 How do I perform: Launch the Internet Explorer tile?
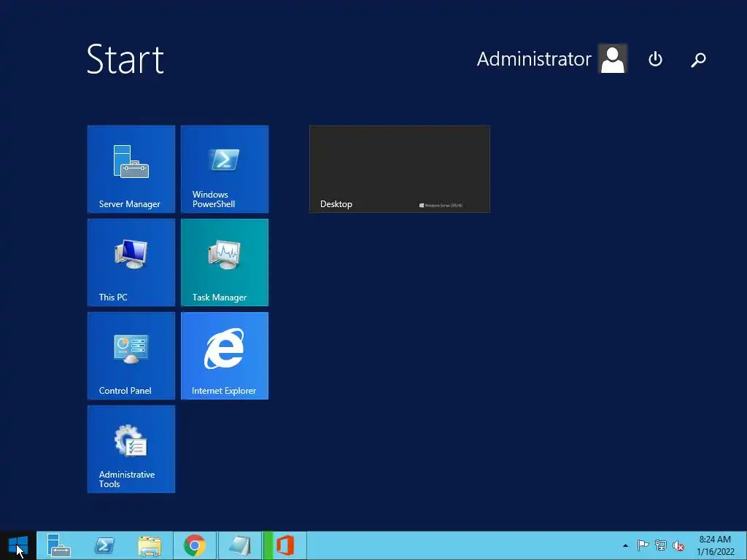point(225,356)
